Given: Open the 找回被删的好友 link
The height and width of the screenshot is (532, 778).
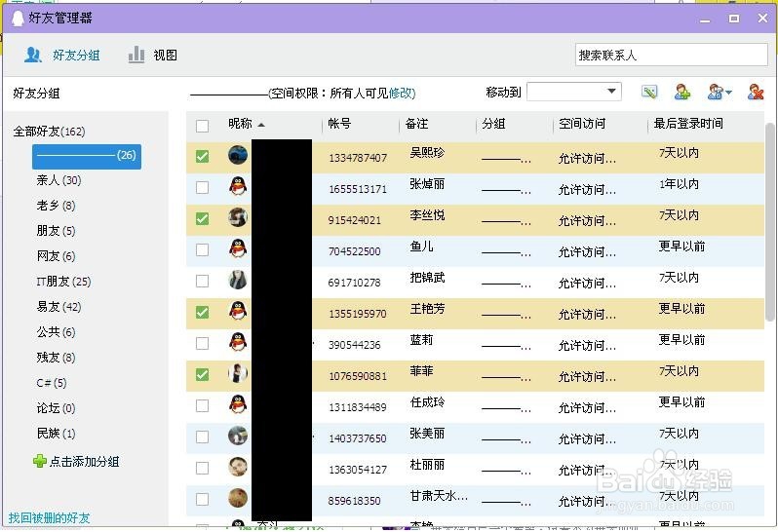Looking at the screenshot, I should tap(49, 518).
